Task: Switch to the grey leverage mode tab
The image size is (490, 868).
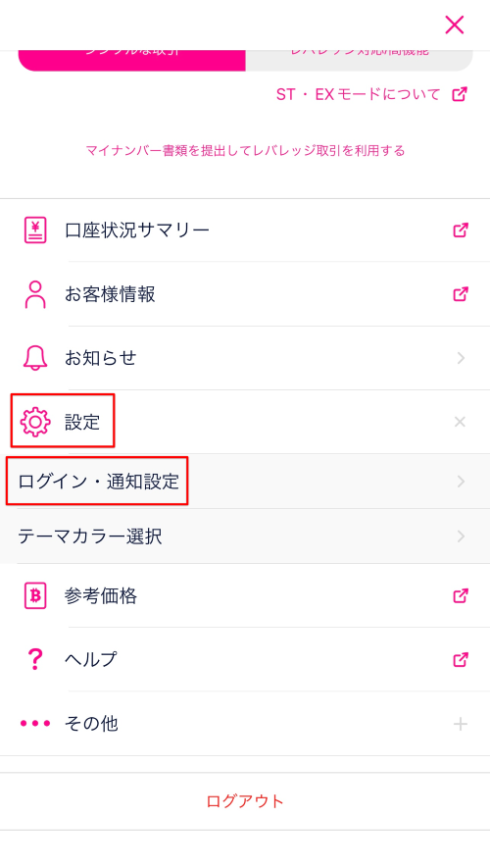Action: tap(359, 60)
